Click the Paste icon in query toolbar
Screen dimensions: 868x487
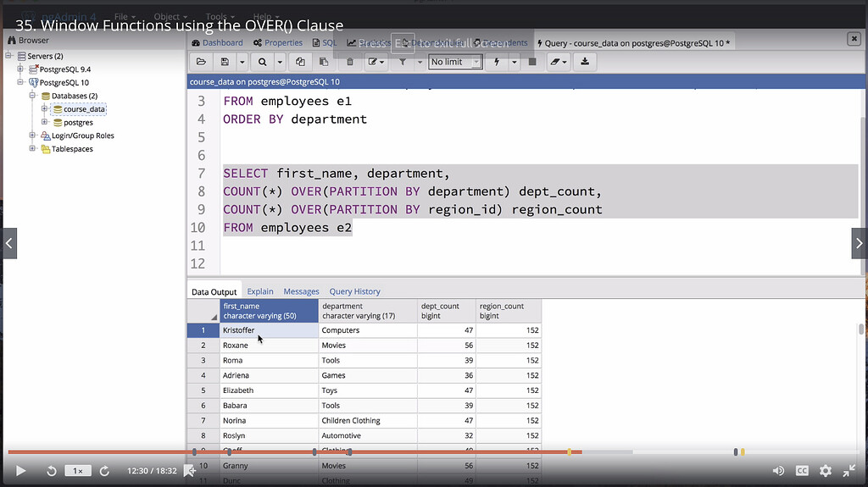(324, 62)
